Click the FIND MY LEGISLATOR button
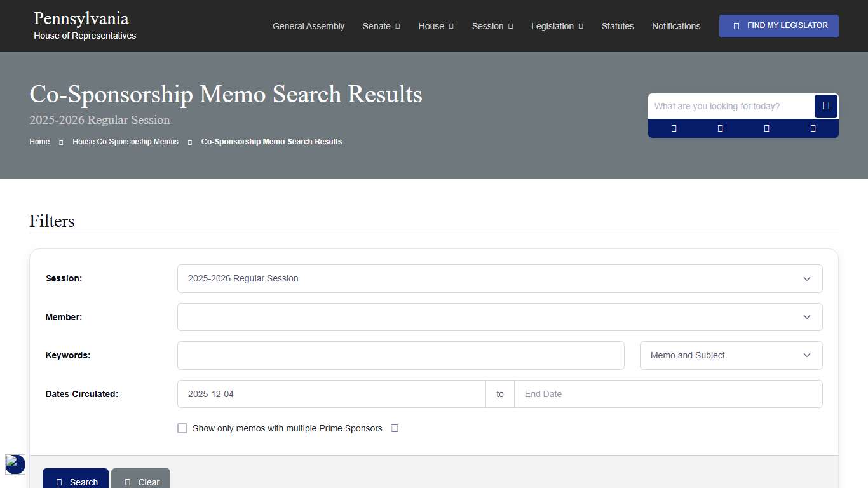Image resolution: width=868 pixels, height=488 pixels. pos(778,25)
